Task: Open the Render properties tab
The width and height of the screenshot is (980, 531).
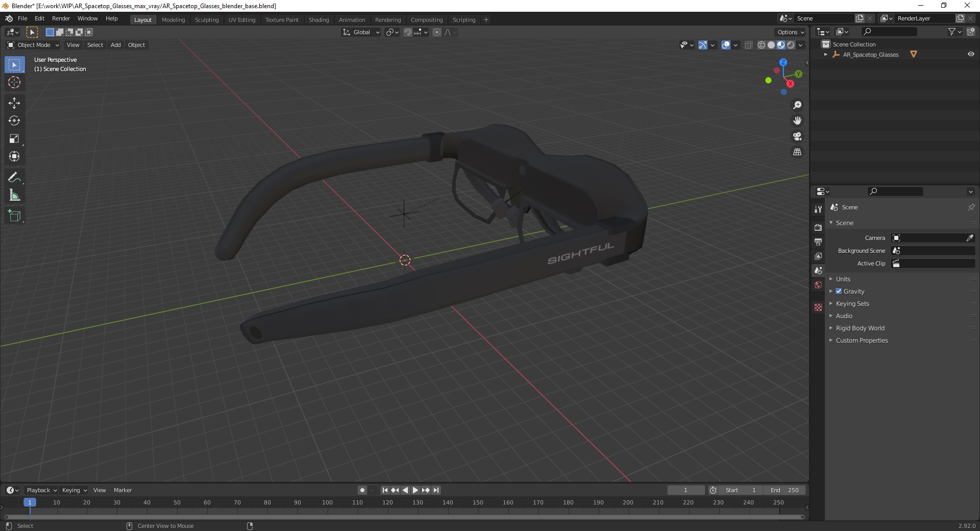Action: coord(818,227)
